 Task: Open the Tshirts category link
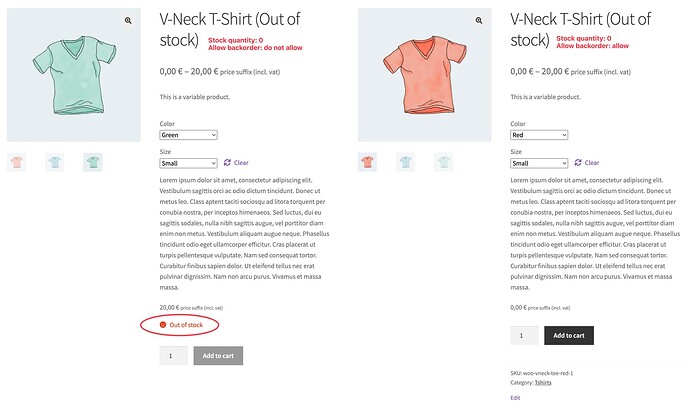pos(543,382)
